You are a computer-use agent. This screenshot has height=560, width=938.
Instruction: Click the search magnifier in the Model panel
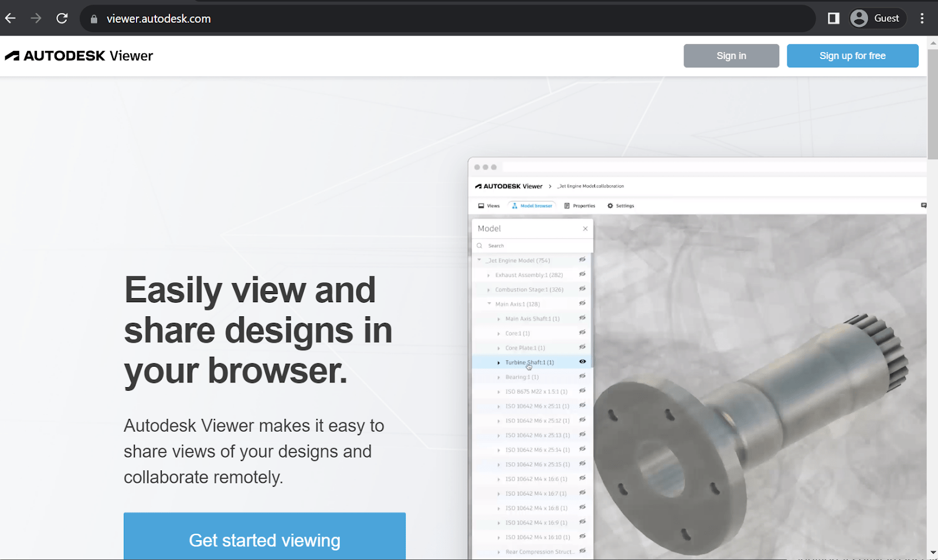pyautogui.click(x=481, y=245)
